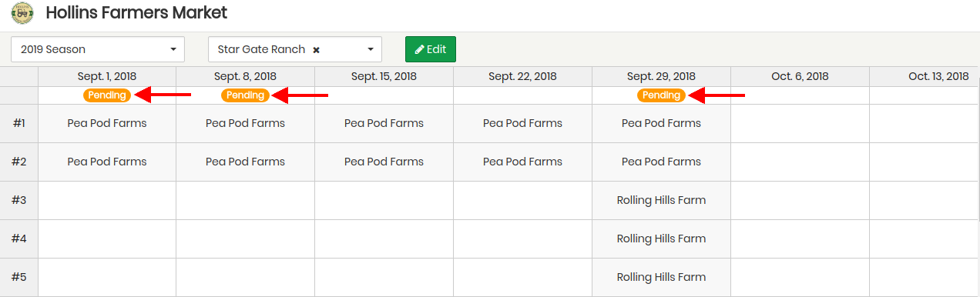The image size is (980, 297).
Task: Select Pea Pod Farms in row #2, Sept. 22
Action: pos(522,162)
